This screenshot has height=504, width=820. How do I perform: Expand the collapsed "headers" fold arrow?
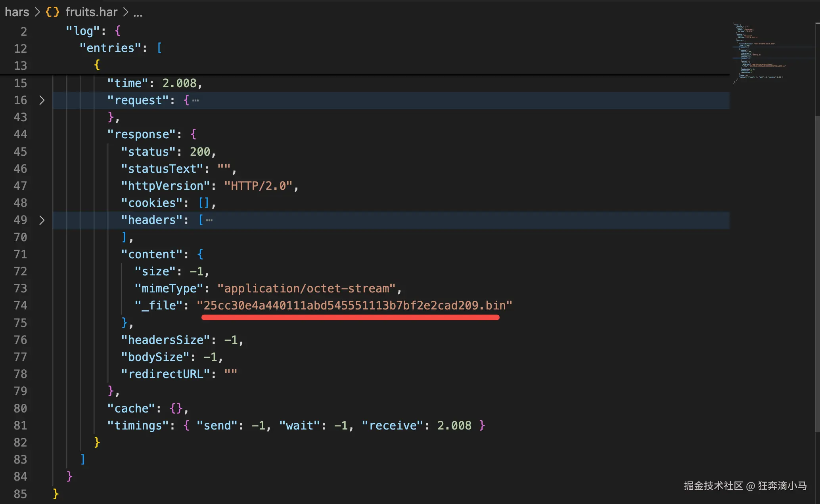pyautogui.click(x=42, y=220)
